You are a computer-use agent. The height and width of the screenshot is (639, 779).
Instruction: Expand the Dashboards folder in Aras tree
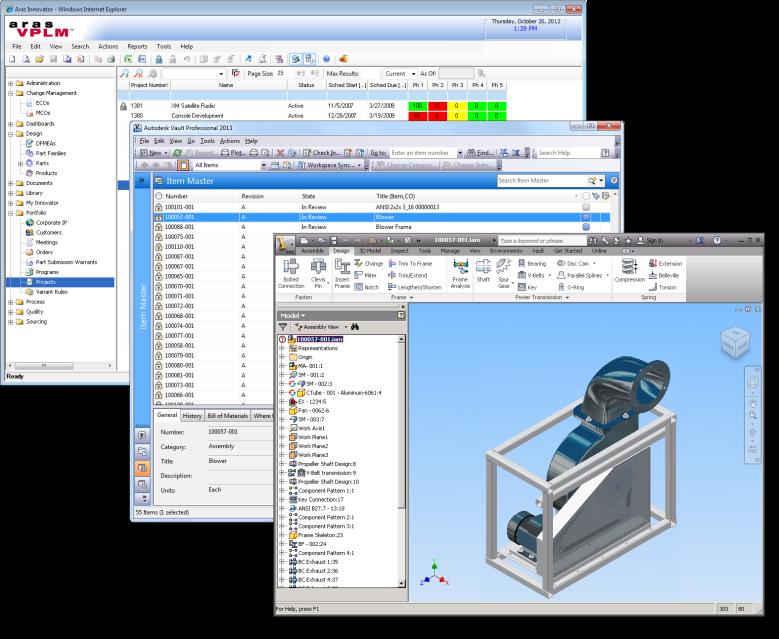(10, 124)
